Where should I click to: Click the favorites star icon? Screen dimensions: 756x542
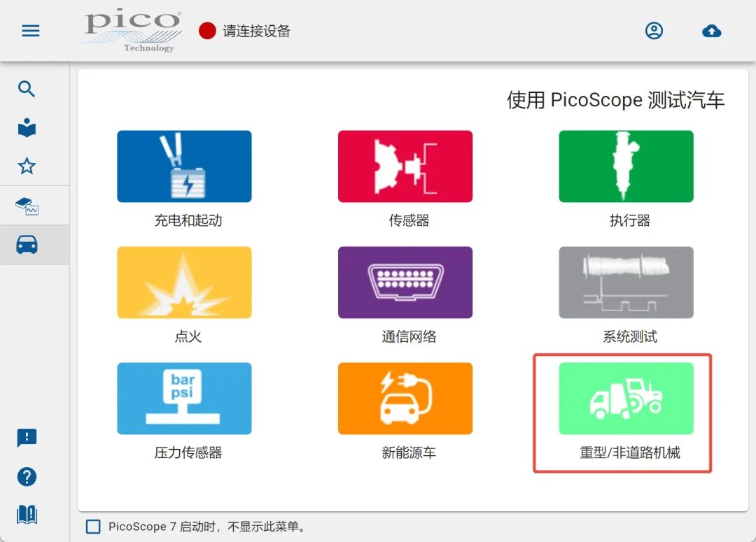click(27, 166)
